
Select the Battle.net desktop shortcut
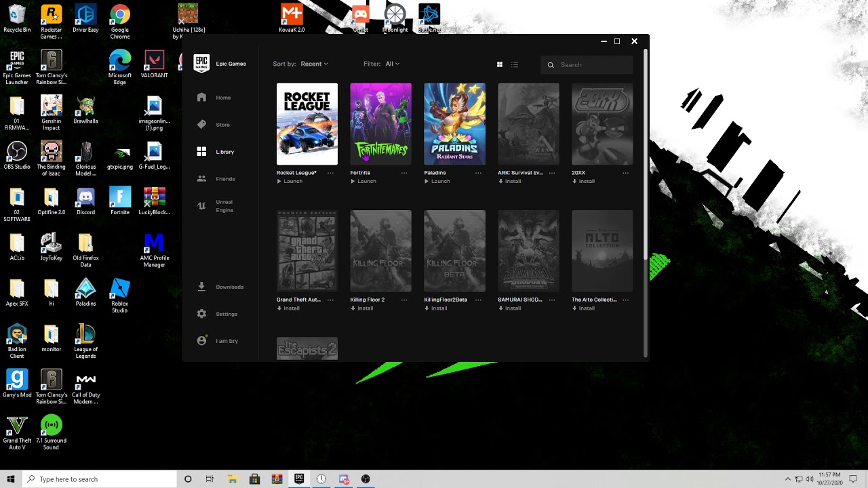[x=429, y=18]
